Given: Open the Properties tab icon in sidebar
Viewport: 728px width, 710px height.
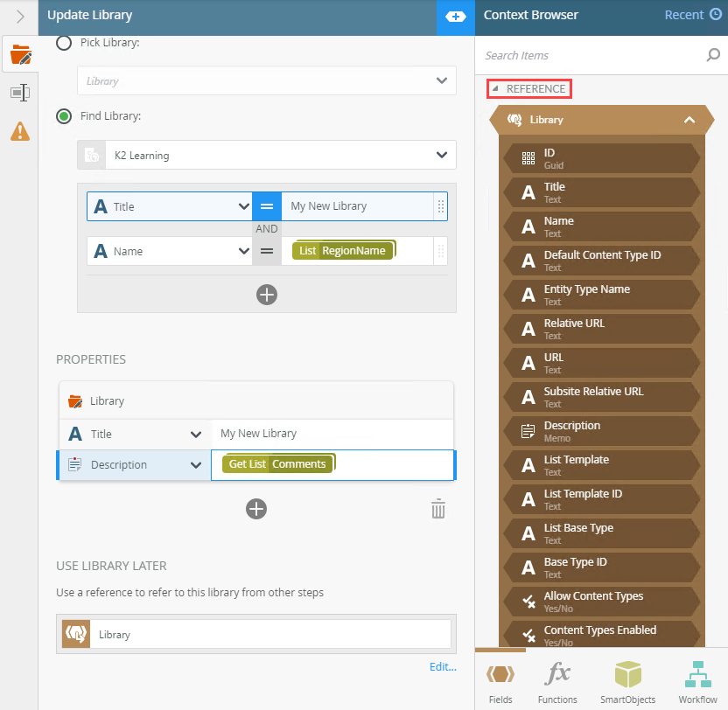Looking at the screenshot, I should click(20, 93).
